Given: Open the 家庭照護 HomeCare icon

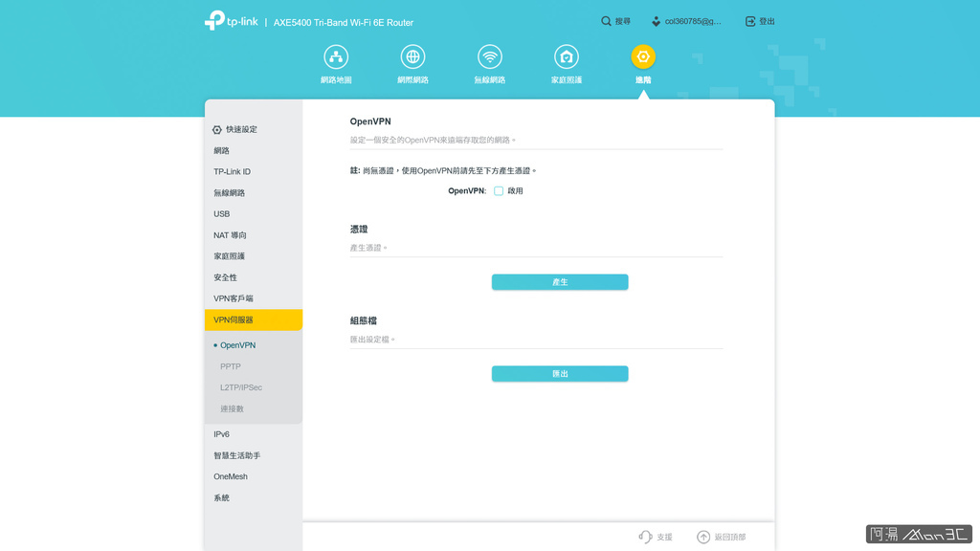Looking at the screenshot, I should pyautogui.click(x=567, y=56).
